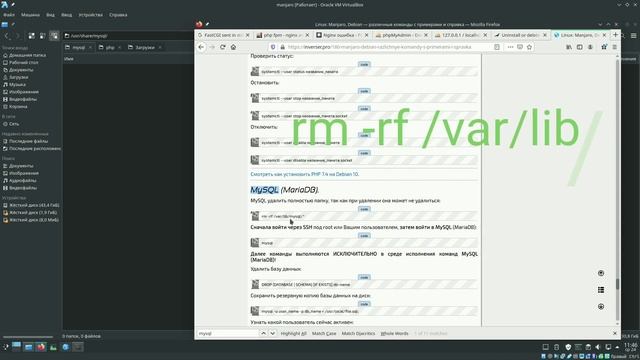Open Сеть network in Dolphin sidebar
The image size is (640, 360).
click(14, 124)
